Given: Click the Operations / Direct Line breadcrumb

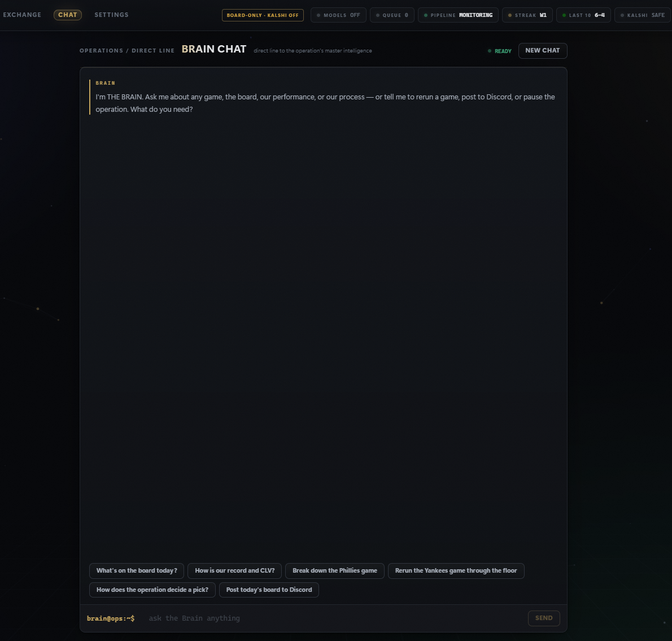Looking at the screenshot, I should pyautogui.click(x=127, y=51).
